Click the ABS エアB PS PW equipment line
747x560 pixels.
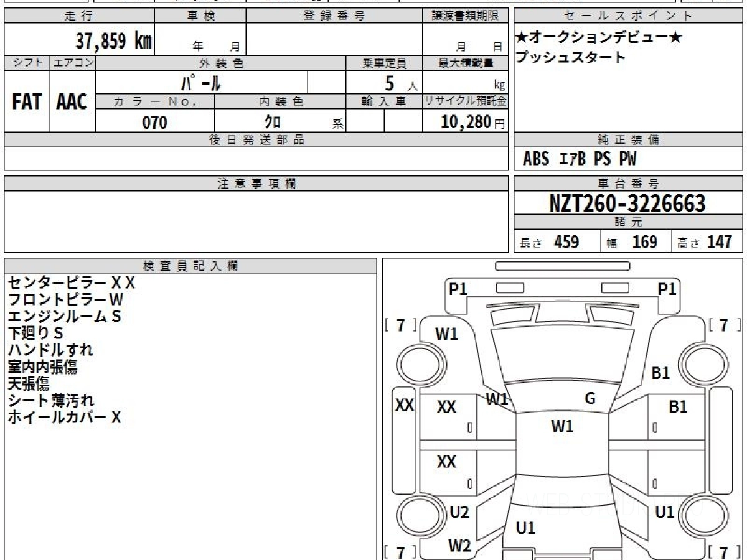pyautogui.click(x=580, y=159)
